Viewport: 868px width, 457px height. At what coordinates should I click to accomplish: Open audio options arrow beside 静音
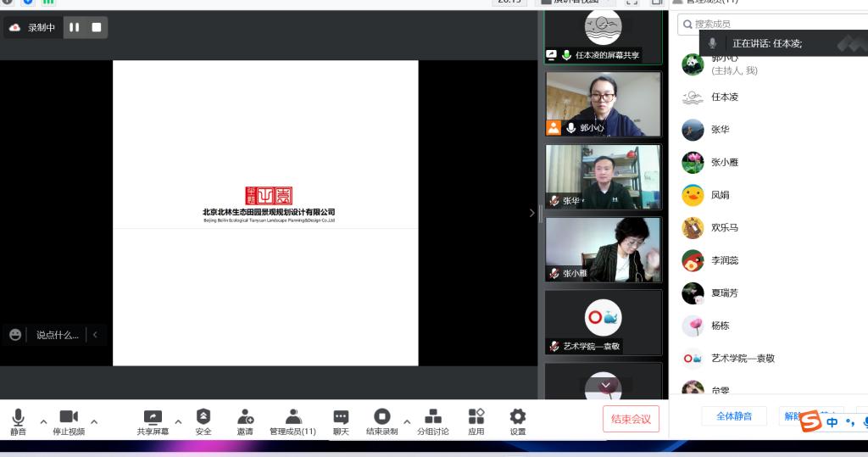tap(43, 421)
